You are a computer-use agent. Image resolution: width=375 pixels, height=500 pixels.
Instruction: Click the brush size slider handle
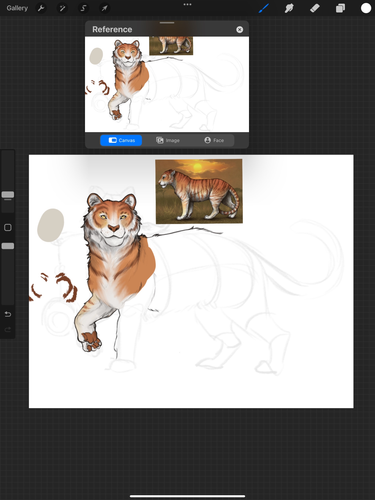pos(8,195)
